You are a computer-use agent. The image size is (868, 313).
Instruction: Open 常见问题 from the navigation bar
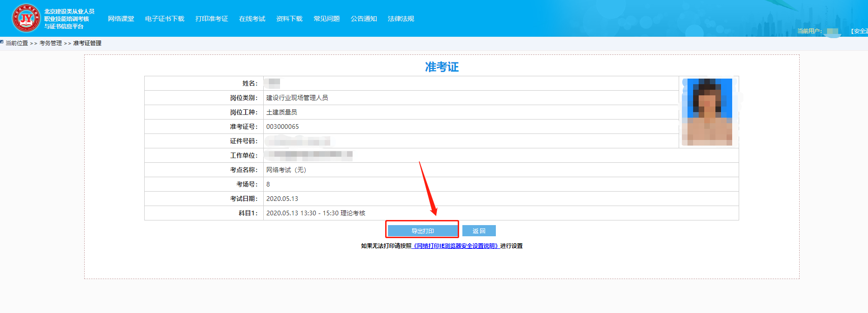click(327, 19)
